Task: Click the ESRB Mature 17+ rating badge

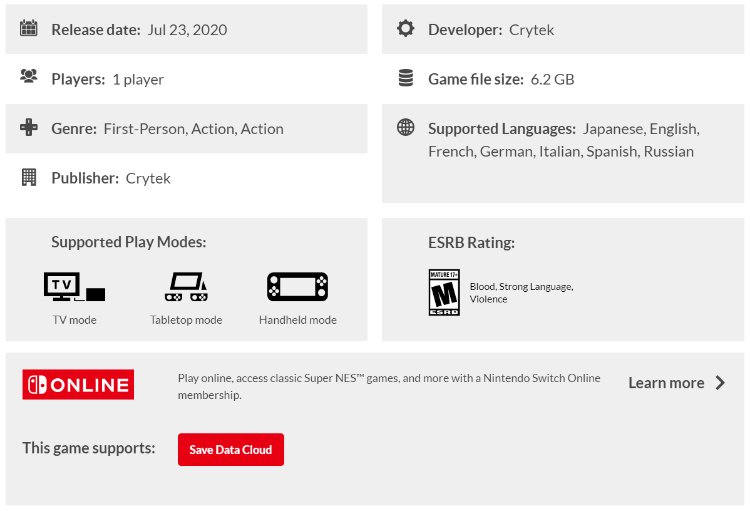Action: (x=444, y=292)
